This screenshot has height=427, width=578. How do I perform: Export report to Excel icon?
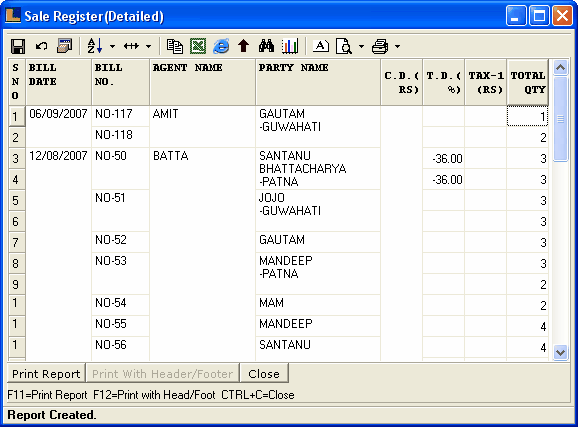[198, 46]
